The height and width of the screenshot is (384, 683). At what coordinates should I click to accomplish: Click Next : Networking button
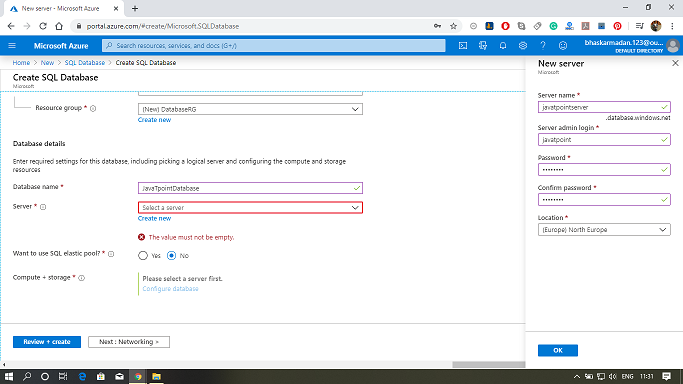[129, 342]
